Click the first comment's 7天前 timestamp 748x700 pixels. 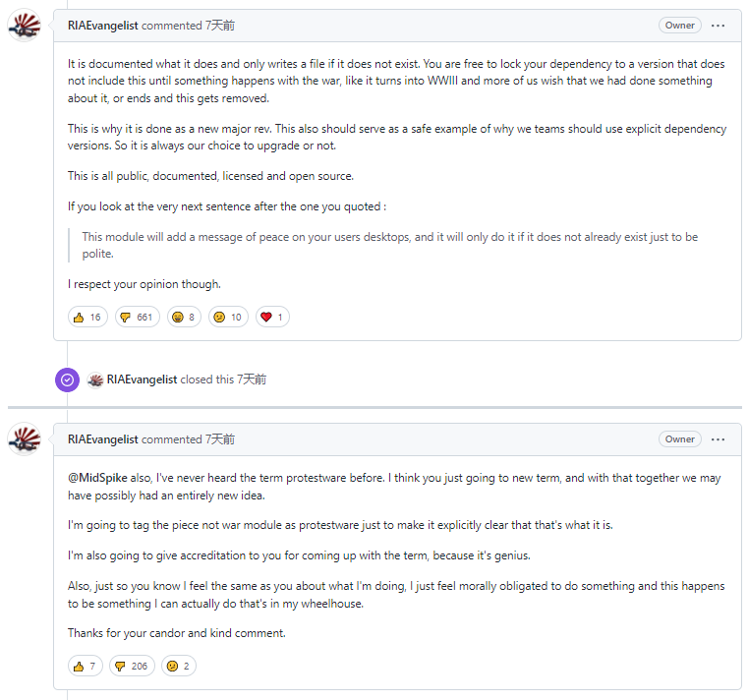(x=220, y=26)
